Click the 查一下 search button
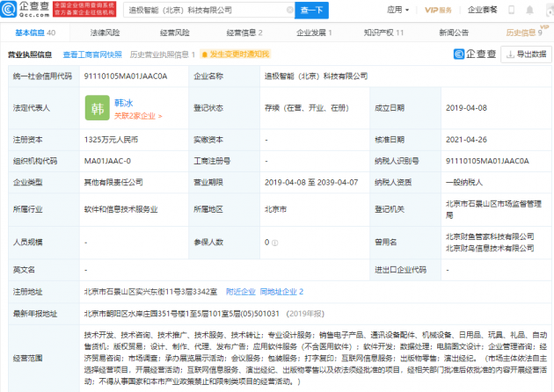The image size is (554, 392). 311,11
